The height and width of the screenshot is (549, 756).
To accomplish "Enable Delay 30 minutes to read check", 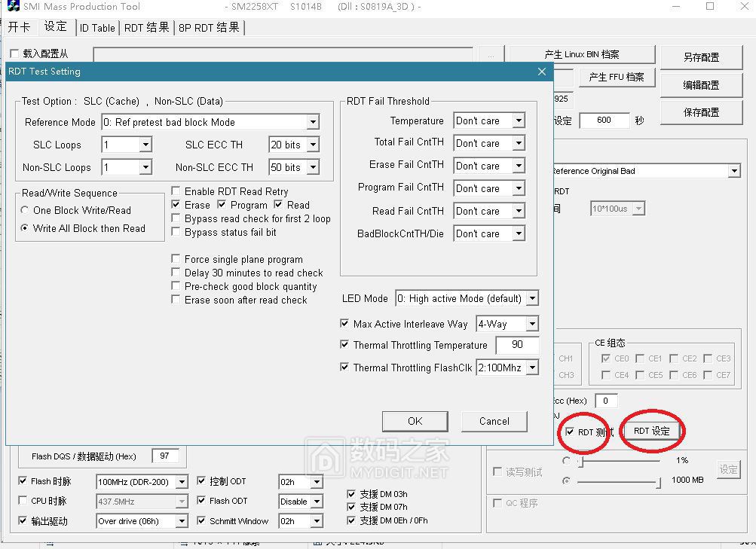I will pos(176,272).
